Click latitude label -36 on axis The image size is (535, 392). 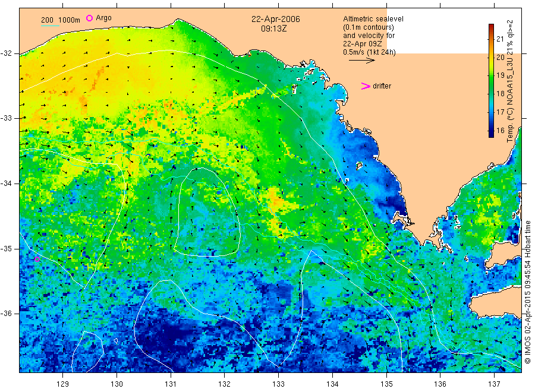pyautogui.click(x=6, y=313)
